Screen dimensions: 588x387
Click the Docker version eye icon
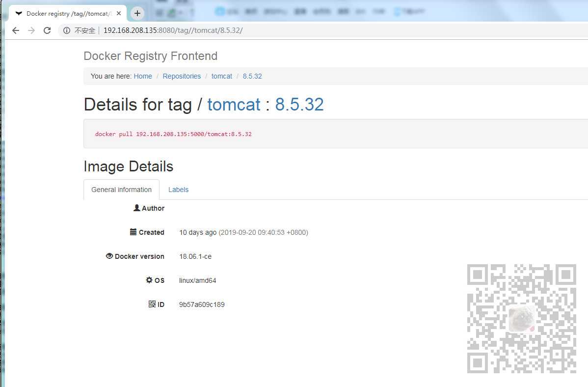(x=109, y=255)
